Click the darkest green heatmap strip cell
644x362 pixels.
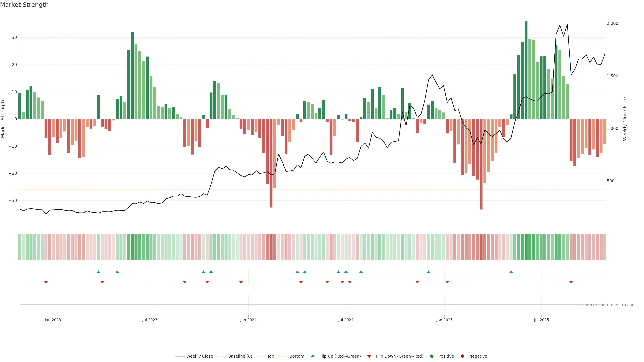(x=526, y=247)
